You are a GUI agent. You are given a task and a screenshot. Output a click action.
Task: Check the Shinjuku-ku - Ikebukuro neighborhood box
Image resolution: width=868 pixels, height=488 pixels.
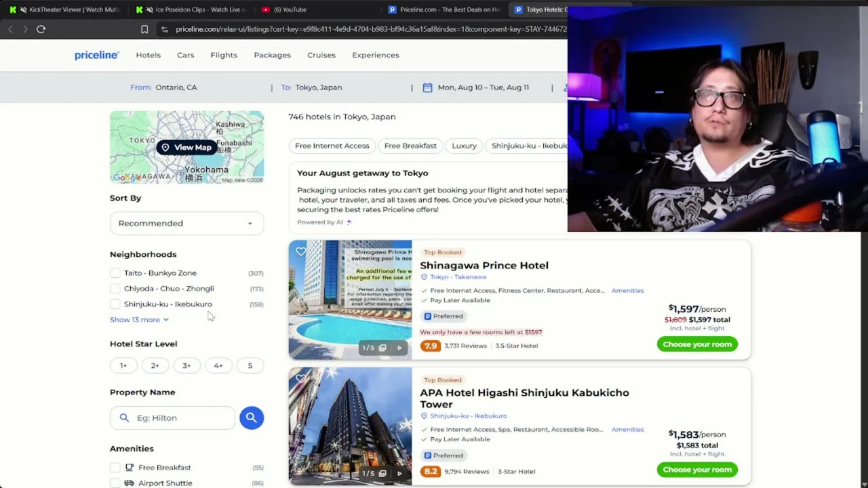click(115, 304)
